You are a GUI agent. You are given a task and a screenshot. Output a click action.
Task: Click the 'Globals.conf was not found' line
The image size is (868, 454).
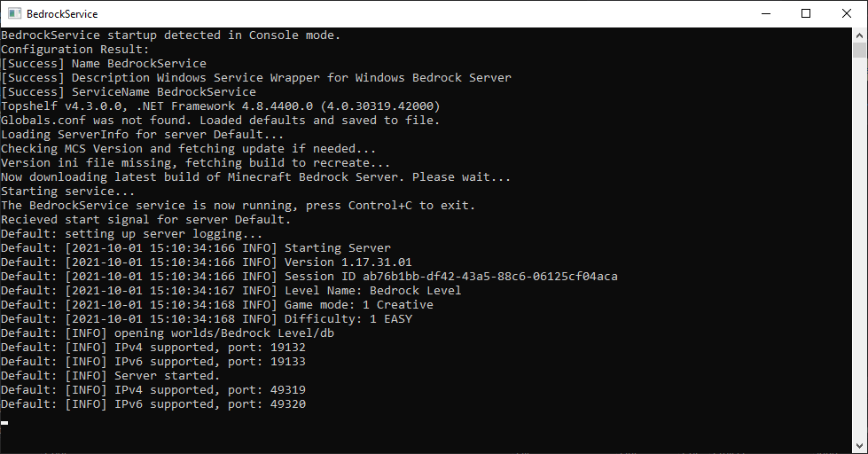coord(220,120)
